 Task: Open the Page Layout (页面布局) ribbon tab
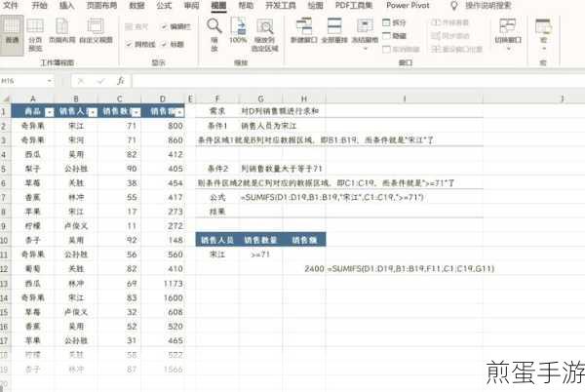click(101, 6)
